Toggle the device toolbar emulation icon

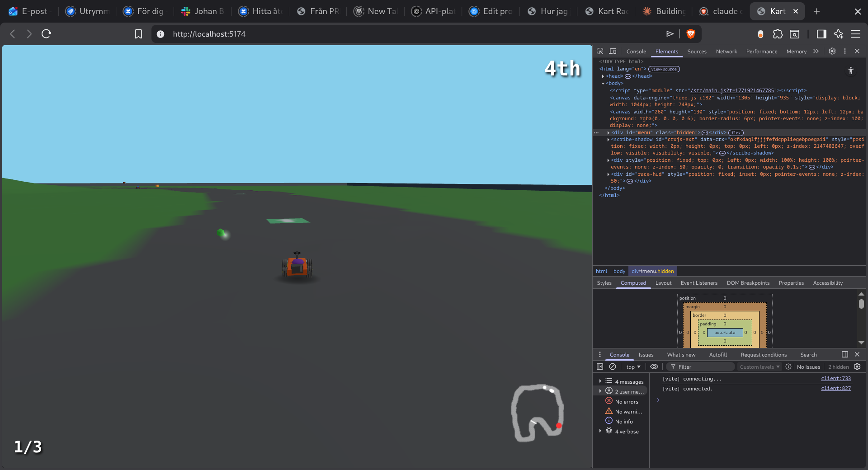[x=613, y=52]
